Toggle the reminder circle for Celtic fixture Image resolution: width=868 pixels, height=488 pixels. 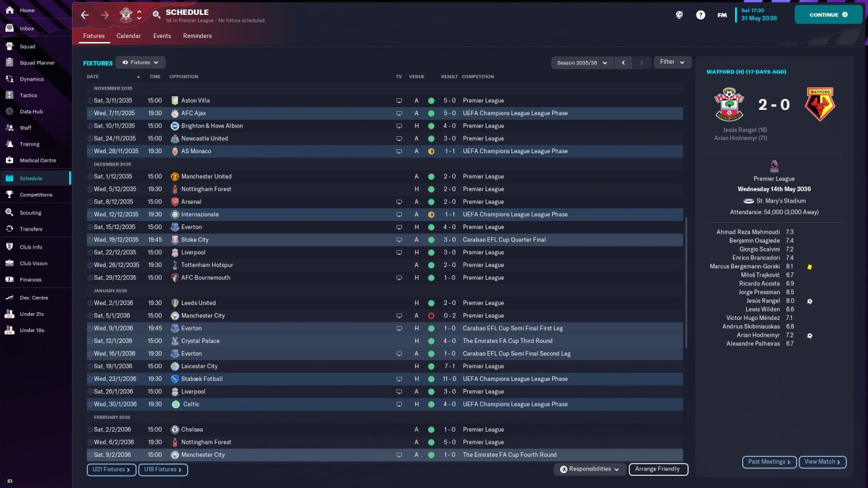point(90,405)
